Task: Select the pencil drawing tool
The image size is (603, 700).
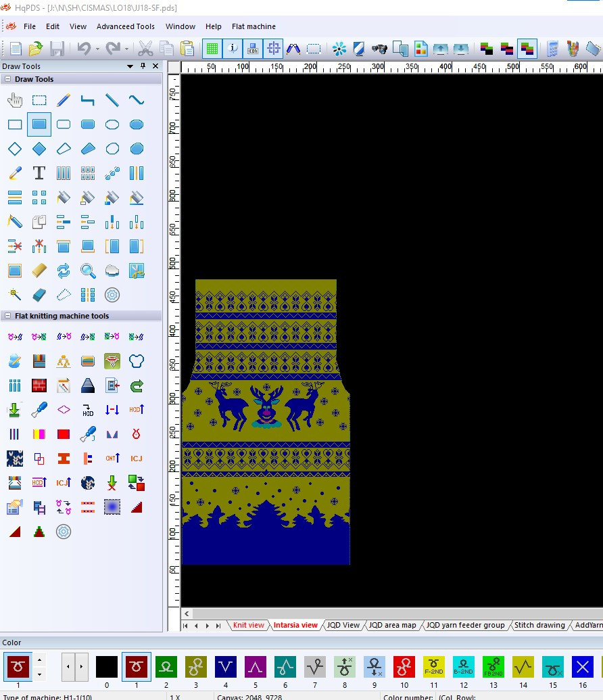Action: [x=64, y=100]
